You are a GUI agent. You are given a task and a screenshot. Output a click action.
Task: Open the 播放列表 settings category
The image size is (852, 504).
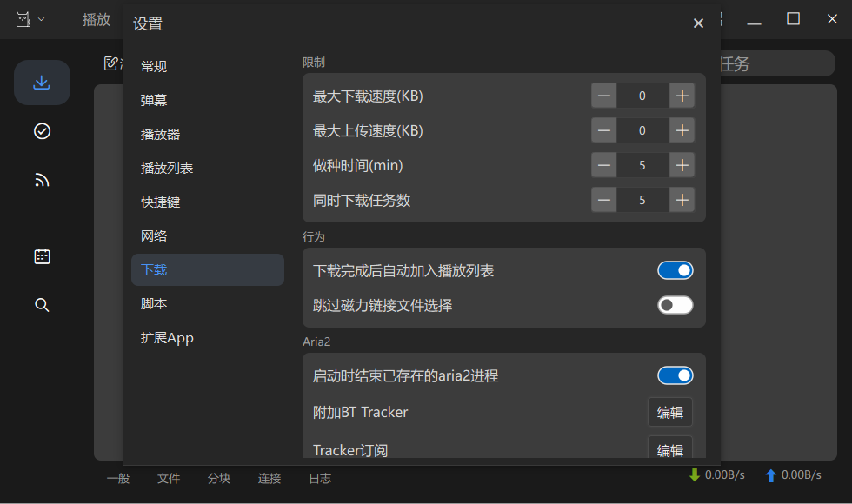208,169
